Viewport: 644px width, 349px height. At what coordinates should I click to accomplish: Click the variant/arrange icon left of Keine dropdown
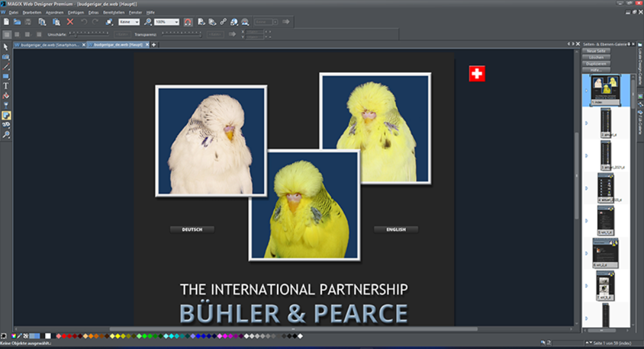pos(109,22)
